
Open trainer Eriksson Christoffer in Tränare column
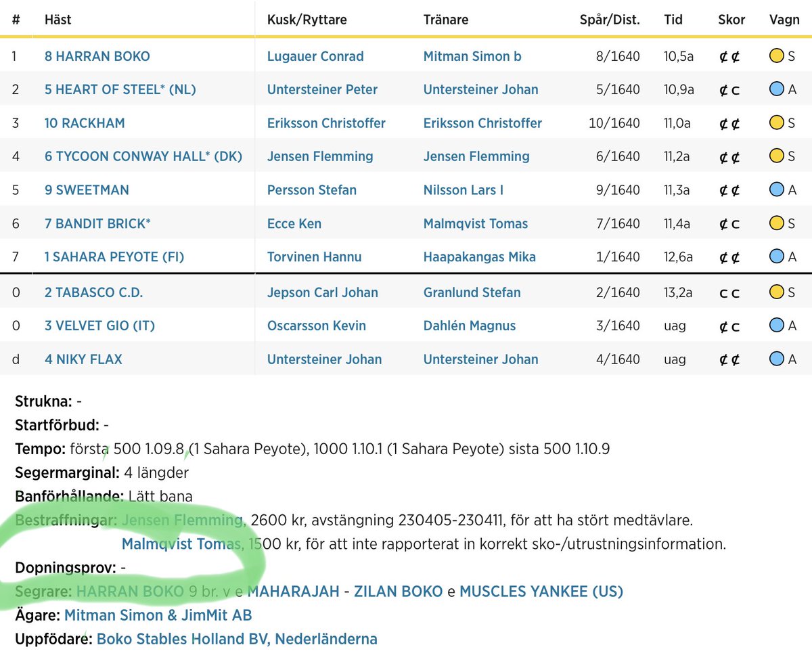[482, 123]
